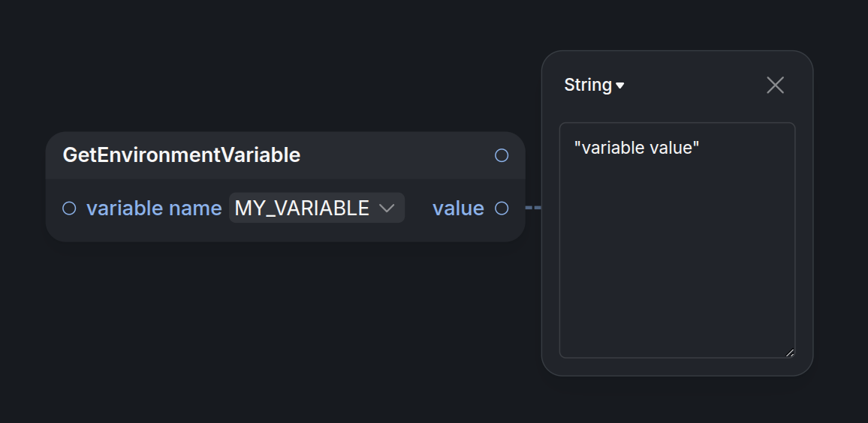Screen dimensions: 868x423
Task: Select the GetEnvironmentVariable node title
Action: click(x=182, y=155)
